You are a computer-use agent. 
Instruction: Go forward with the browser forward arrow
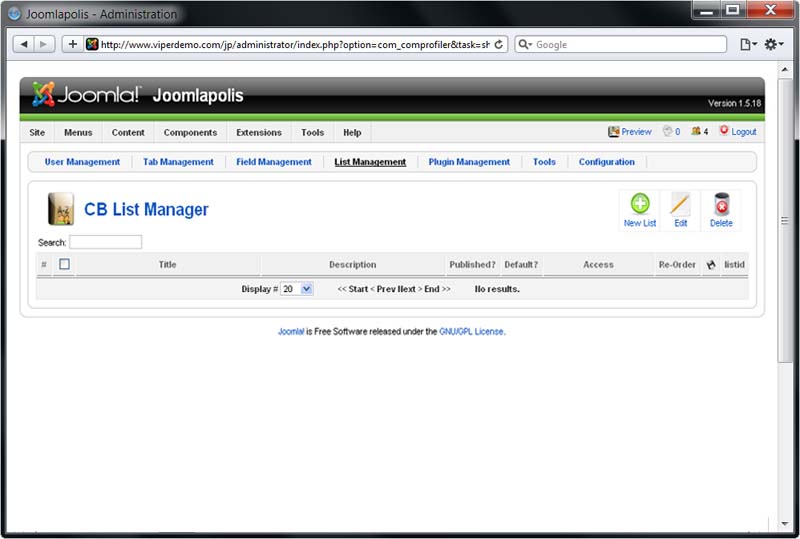(44, 44)
